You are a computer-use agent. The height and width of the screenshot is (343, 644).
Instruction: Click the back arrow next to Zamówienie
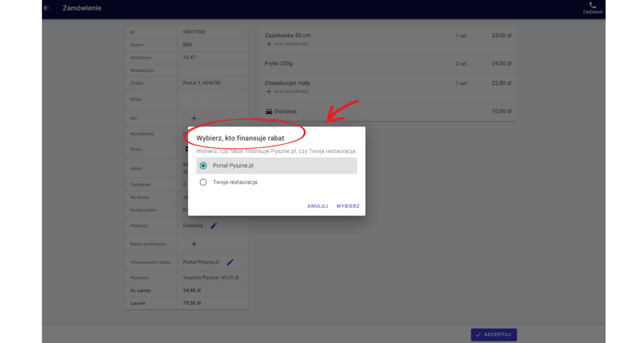46,8
